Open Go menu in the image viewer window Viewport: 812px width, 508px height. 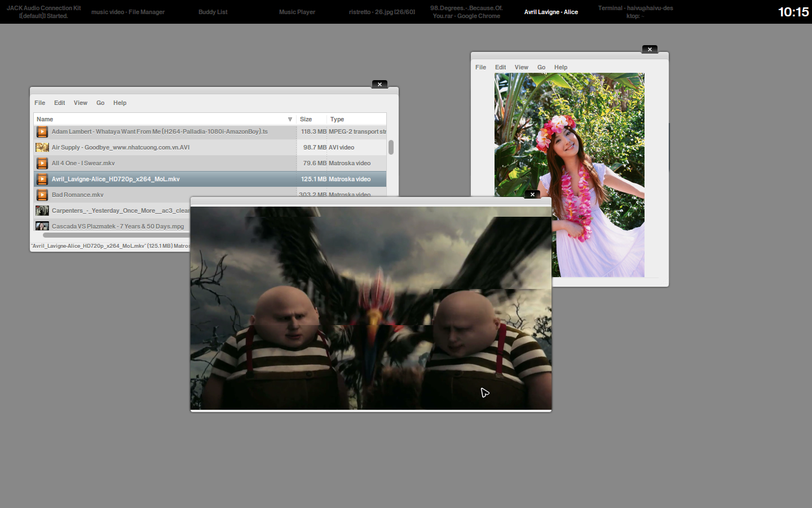pos(541,67)
